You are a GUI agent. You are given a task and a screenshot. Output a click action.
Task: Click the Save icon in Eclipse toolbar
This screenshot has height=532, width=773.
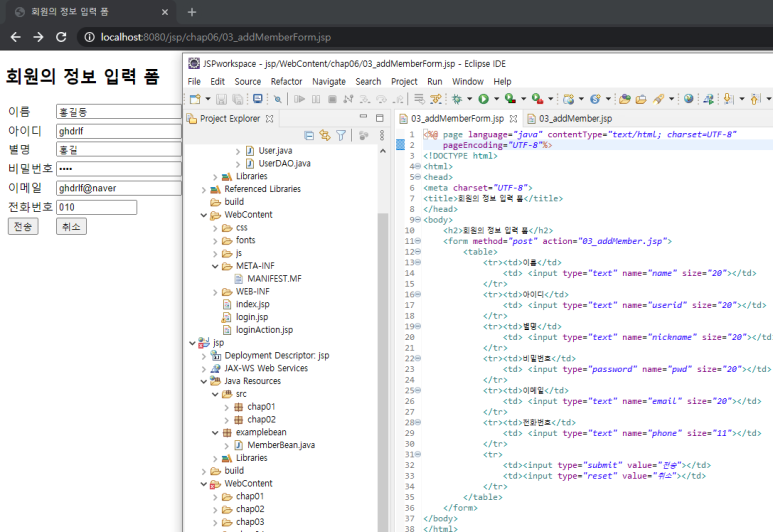(221, 99)
